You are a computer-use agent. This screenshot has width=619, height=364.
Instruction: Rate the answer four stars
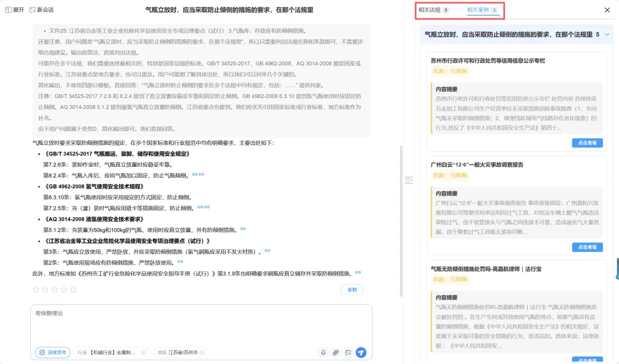[64, 290]
